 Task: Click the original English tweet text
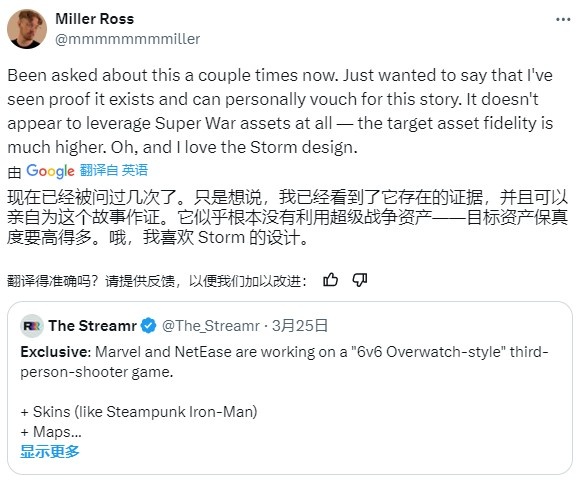click(x=280, y=111)
